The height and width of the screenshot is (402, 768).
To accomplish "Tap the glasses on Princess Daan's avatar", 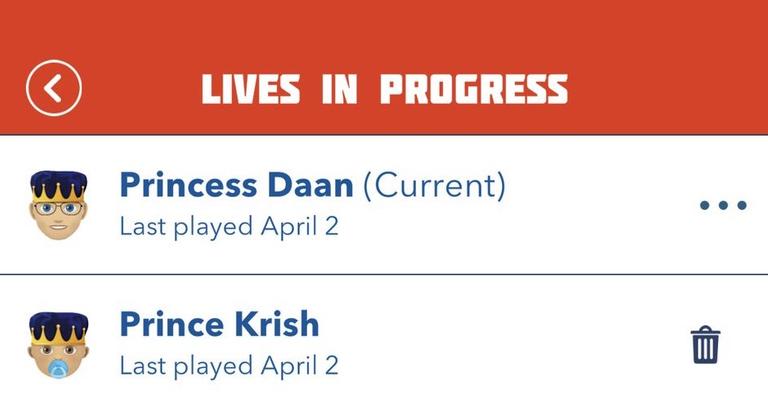I will click(x=56, y=210).
